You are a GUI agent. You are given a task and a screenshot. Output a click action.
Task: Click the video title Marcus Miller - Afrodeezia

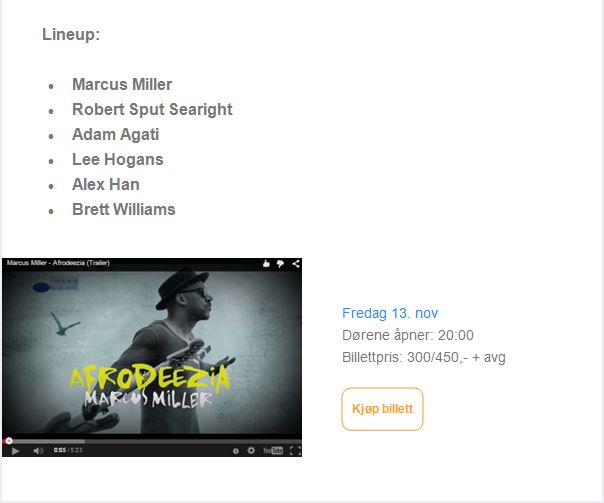point(58,263)
